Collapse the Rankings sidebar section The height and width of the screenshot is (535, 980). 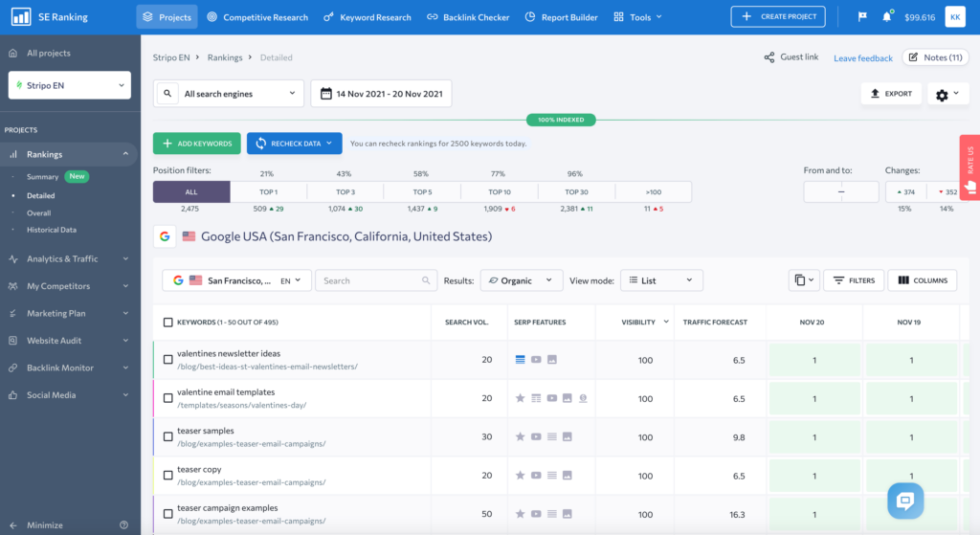coord(125,154)
